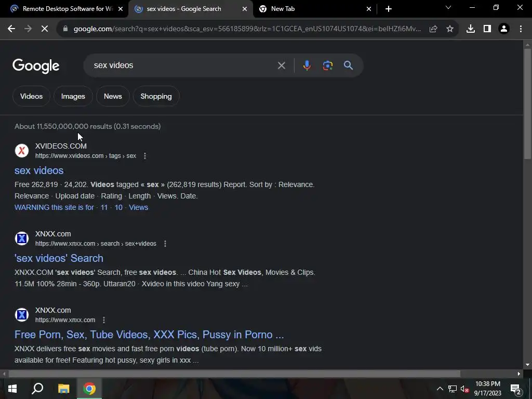Open the "'sex videos' Search" result link
This screenshot has width=532, height=399.
click(x=59, y=258)
